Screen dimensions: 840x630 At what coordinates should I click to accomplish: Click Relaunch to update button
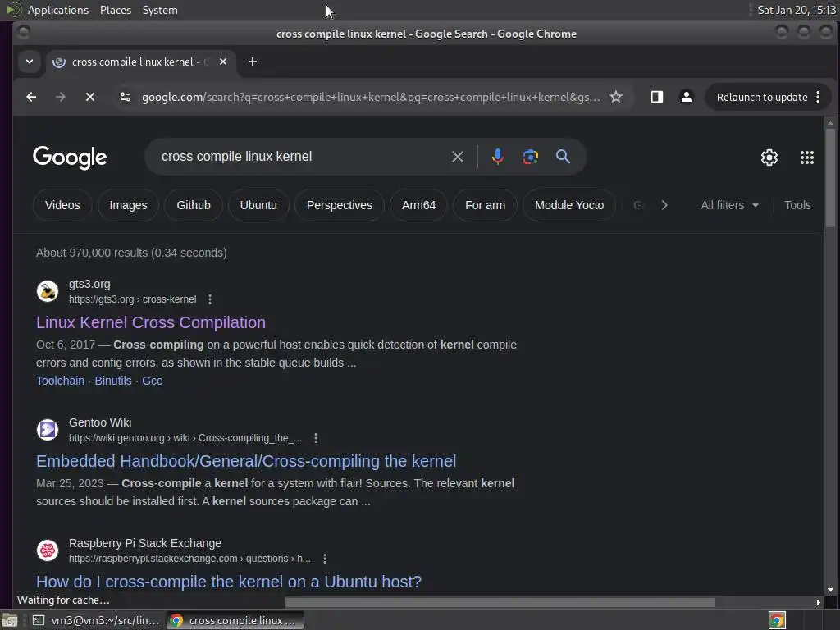pos(762,97)
